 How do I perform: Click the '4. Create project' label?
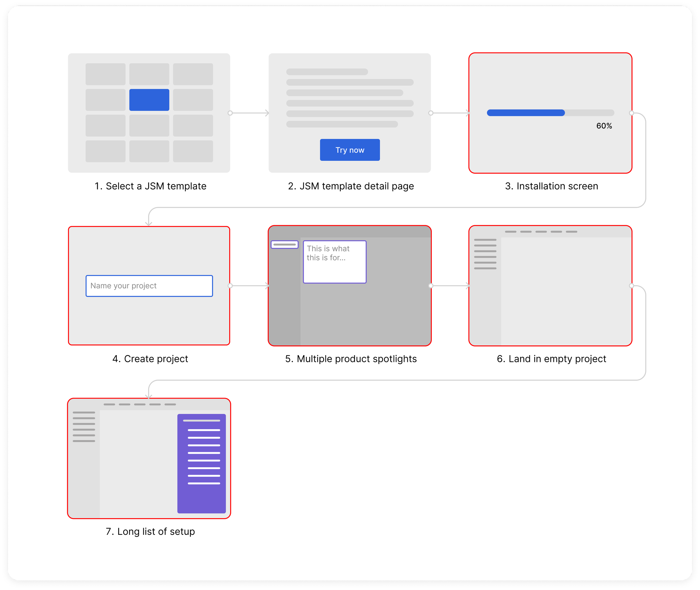(x=150, y=359)
